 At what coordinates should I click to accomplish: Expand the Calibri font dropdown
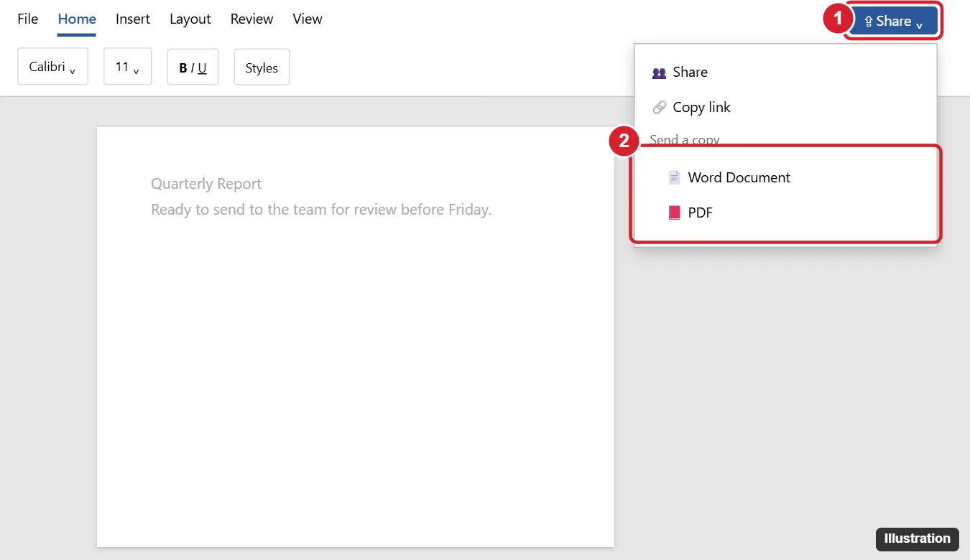point(52,67)
